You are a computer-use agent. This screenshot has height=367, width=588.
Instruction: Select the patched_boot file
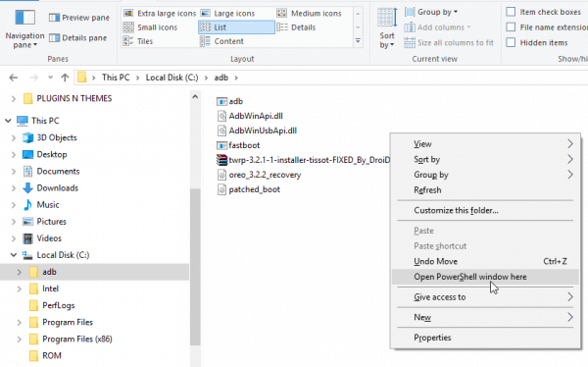click(248, 189)
